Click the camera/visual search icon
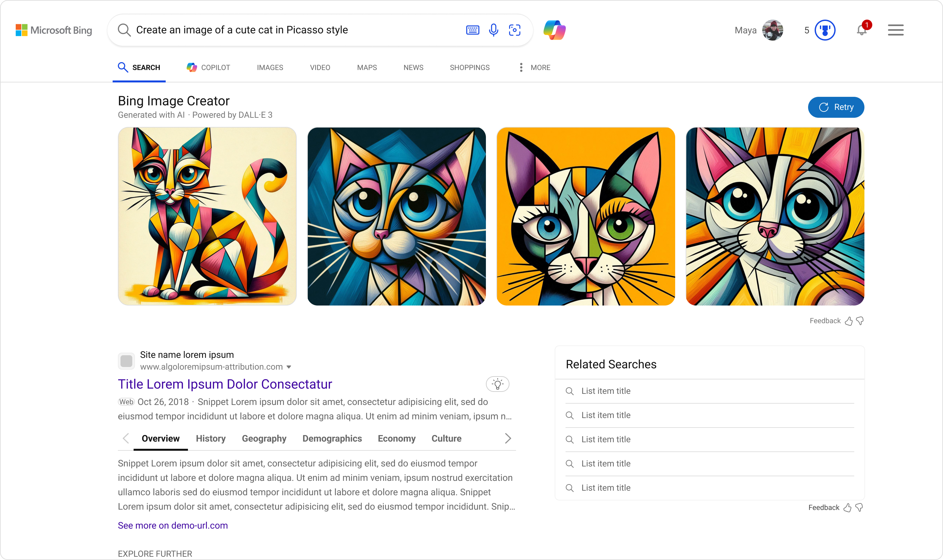Screen dimensions: 943x560 (514, 30)
